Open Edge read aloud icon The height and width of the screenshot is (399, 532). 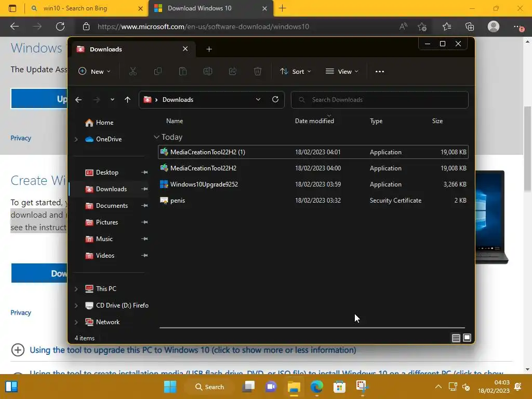pyautogui.click(x=403, y=26)
